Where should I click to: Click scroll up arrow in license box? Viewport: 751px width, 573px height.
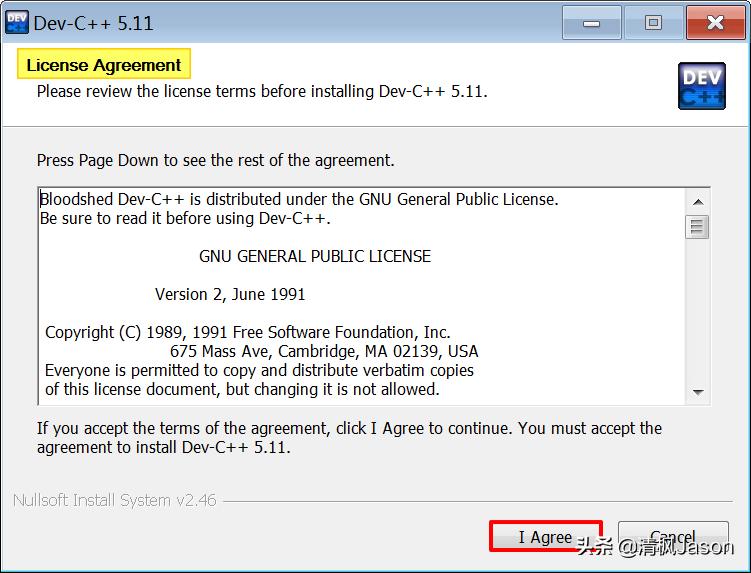click(698, 202)
